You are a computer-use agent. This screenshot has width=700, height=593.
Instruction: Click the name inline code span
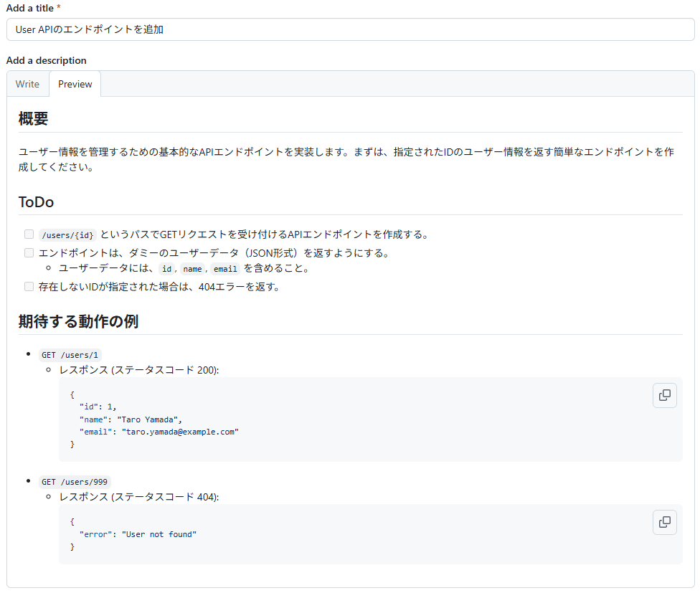[193, 269]
